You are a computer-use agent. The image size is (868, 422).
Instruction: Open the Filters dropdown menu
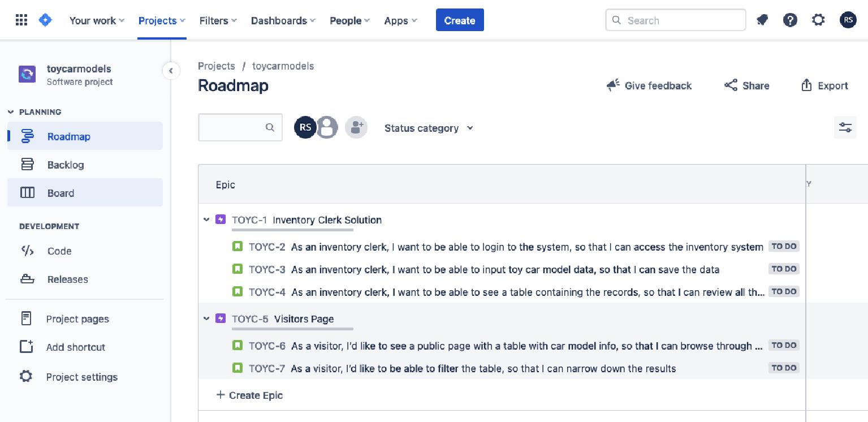218,20
